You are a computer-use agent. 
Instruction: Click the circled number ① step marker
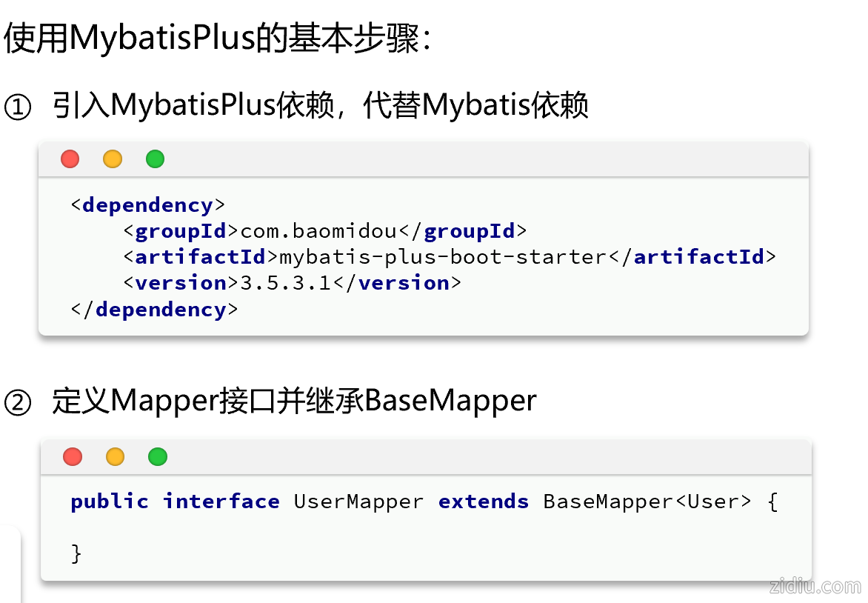(18, 107)
